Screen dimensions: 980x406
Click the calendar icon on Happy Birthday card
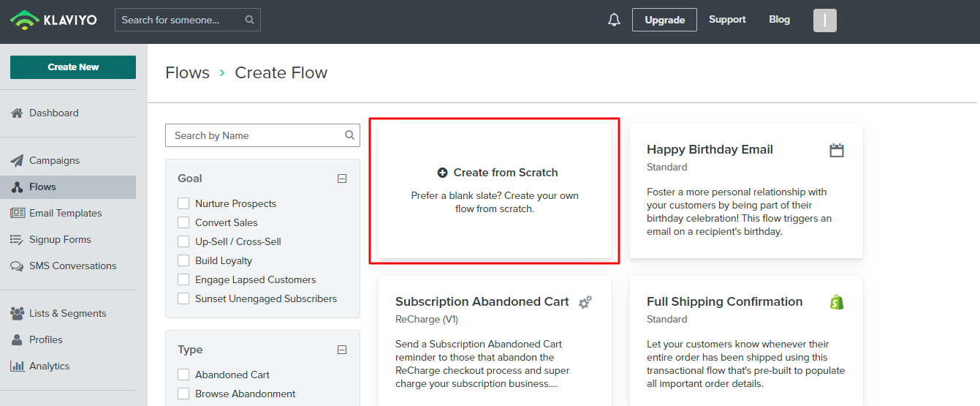(837, 150)
